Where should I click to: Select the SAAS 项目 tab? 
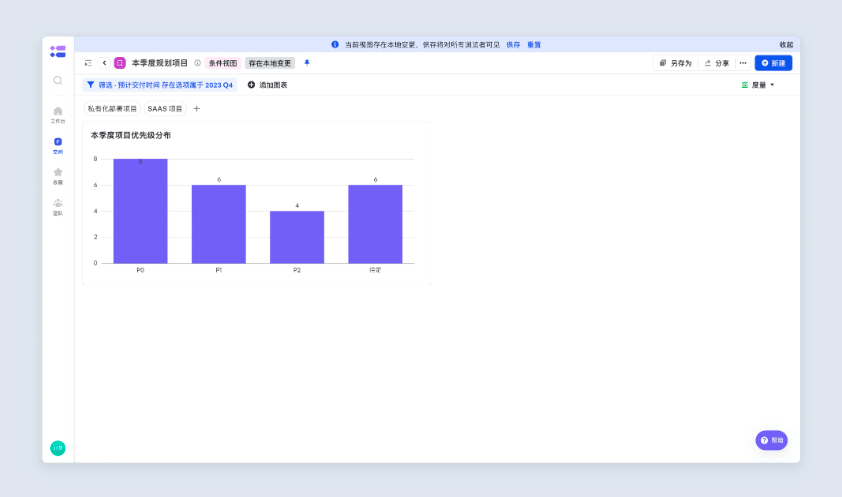pyautogui.click(x=165, y=108)
